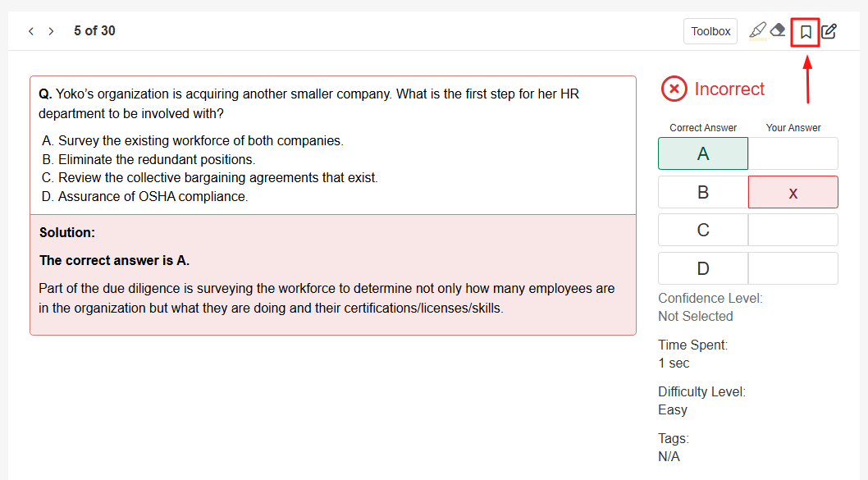The height and width of the screenshot is (480, 868).
Task: Click the red X in Your Answer
Action: pyautogui.click(x=793, y=192)
